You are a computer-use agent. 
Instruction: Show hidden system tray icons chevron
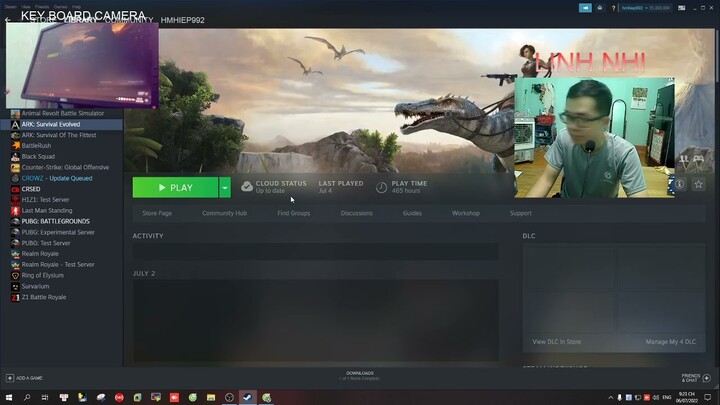[x=610, y=397]
